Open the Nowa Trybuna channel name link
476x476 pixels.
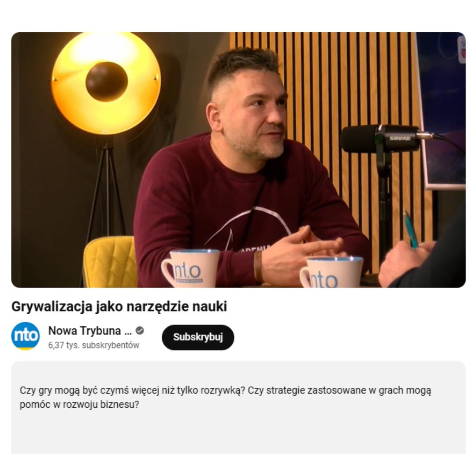pyautogui.click(x=90, y=331)
